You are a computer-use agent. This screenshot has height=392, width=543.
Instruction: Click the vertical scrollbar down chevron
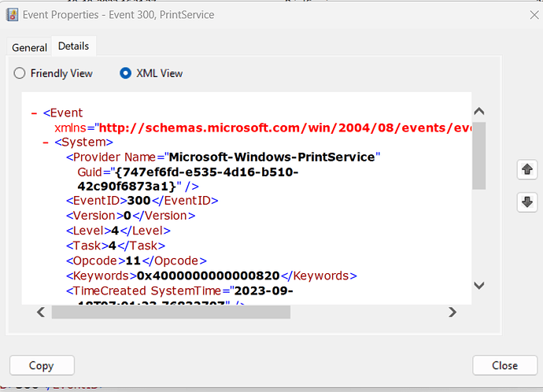pos(479,286)
